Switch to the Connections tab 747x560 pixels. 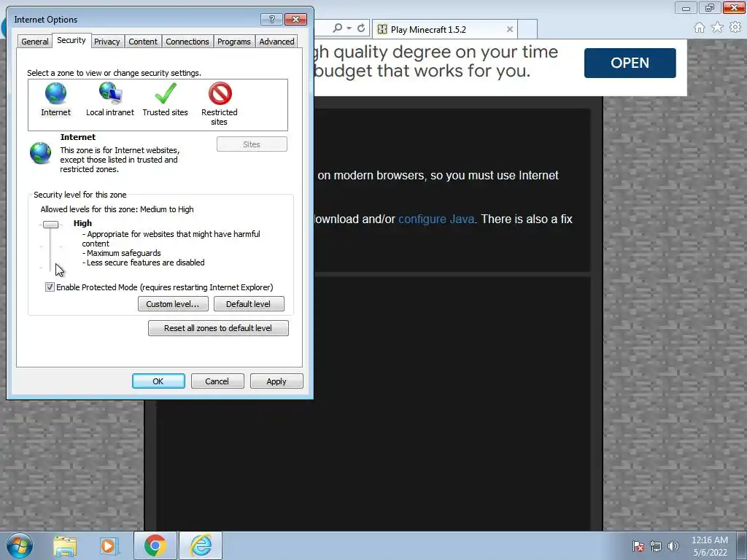[187, 42]
